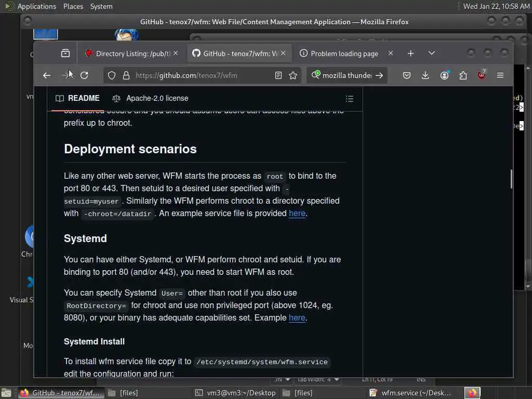Click the search engine magnifier icon
The height and width of the screenshot is (399, 532).
[x=315, y=75]
